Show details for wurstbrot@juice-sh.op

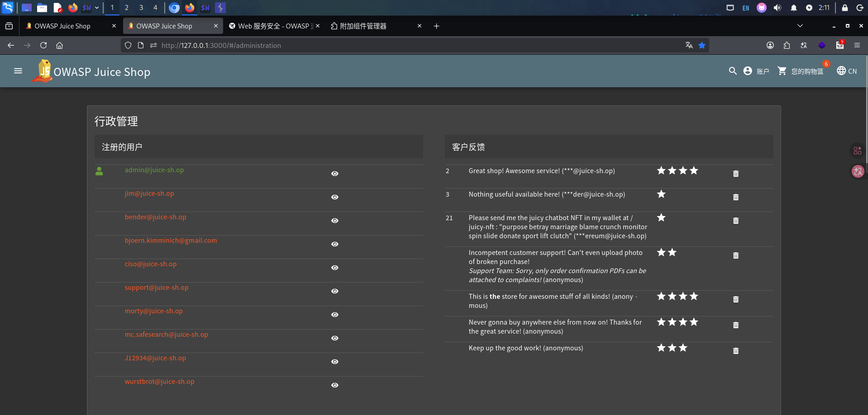(335, 385)
